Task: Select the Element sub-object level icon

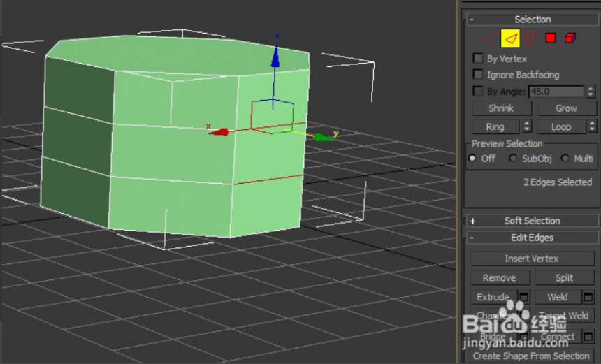Action: [570, 38]
